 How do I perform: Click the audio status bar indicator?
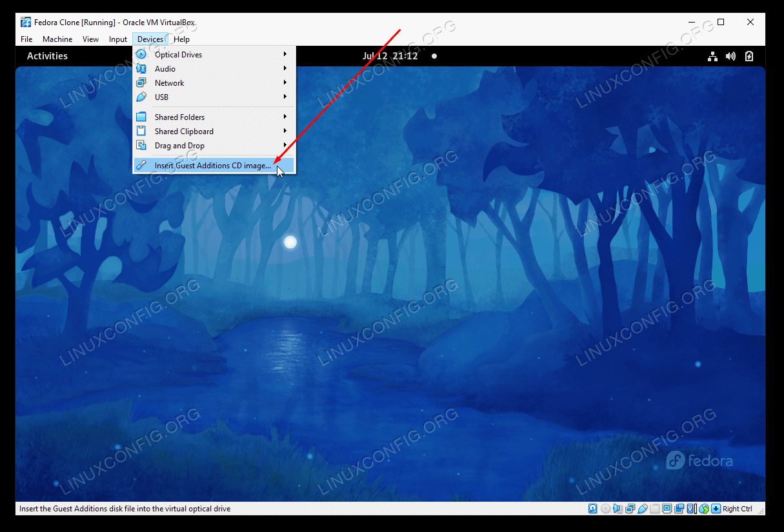coord(618,509)
